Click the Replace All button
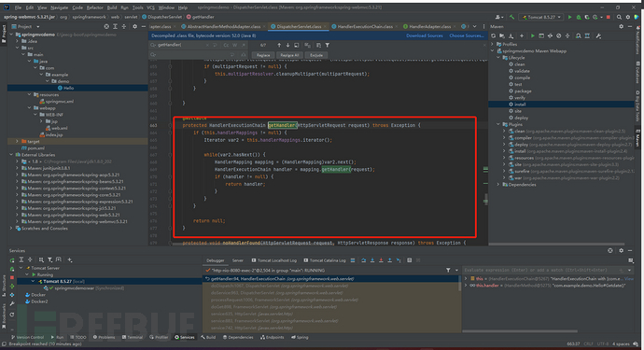This screenshot has width=644, height=350. tap(289, 55)
